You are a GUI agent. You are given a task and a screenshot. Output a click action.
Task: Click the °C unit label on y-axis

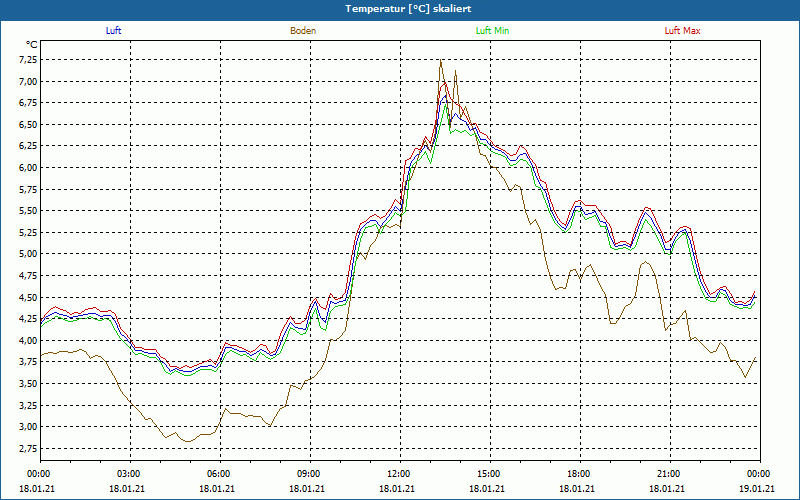pos(32,45)
